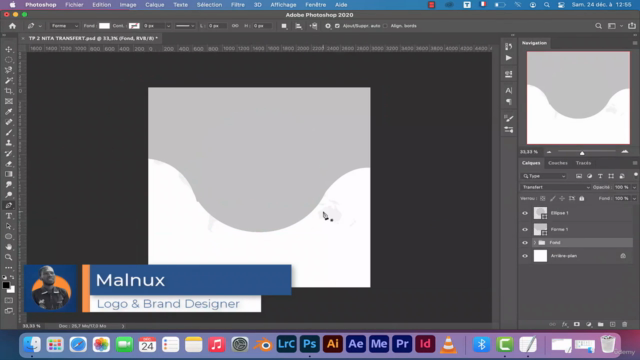
Task: Open the Opacité value dropdown
Action: (x=634, y=187)
